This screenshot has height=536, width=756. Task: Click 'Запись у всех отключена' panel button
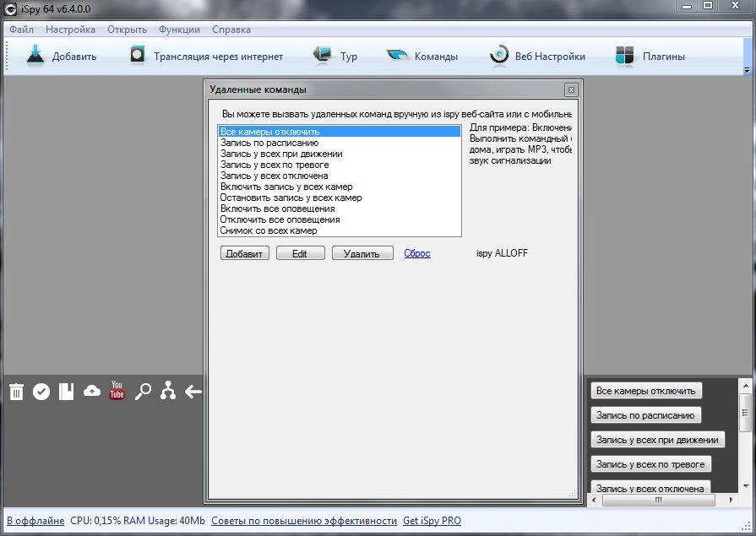[x=650, y=487]
